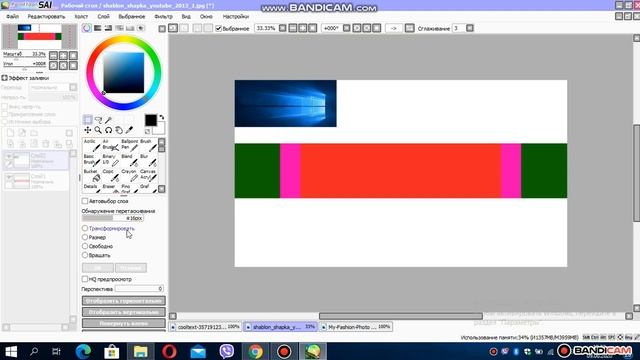Choose the Canvas Acryl brush preset

pos(148,175)
